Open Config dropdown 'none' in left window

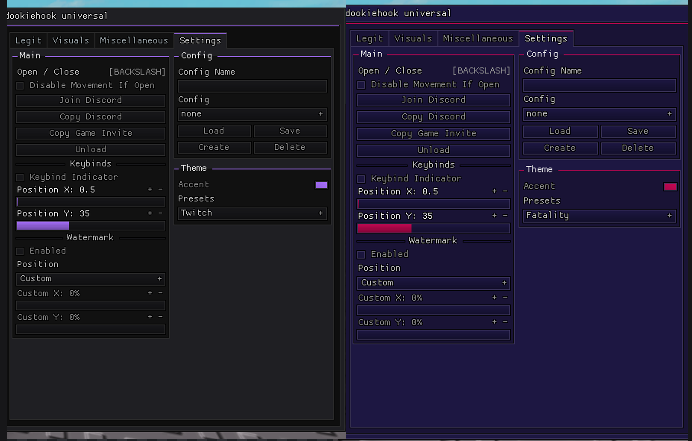pyautogui.click(x=252, y=114)
